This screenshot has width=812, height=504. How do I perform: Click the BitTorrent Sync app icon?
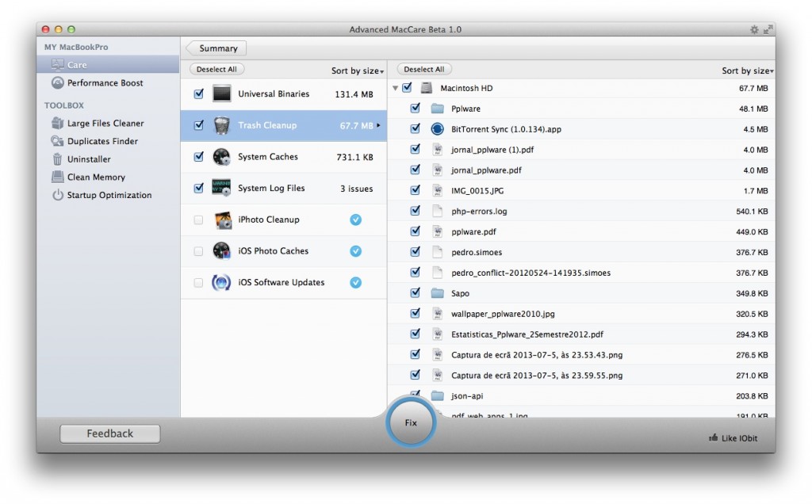(438, 129)
